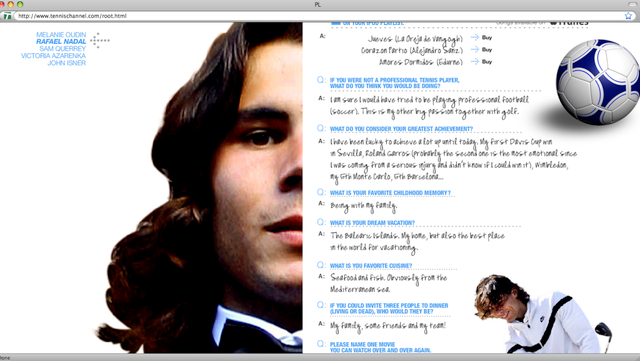Open John Isner's profile

[x=67, y=63]
